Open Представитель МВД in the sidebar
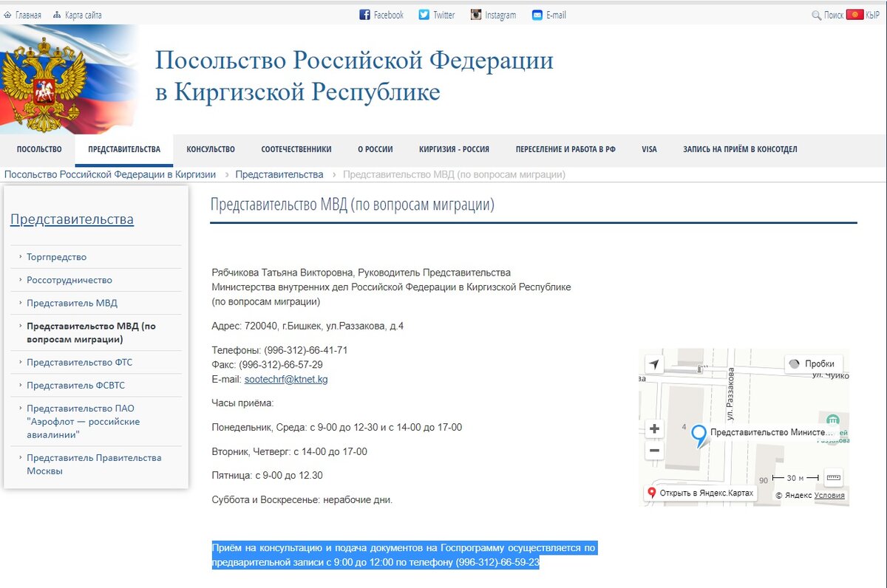The width and height of the screenshot is (887, 588). (x=72, y=303)
